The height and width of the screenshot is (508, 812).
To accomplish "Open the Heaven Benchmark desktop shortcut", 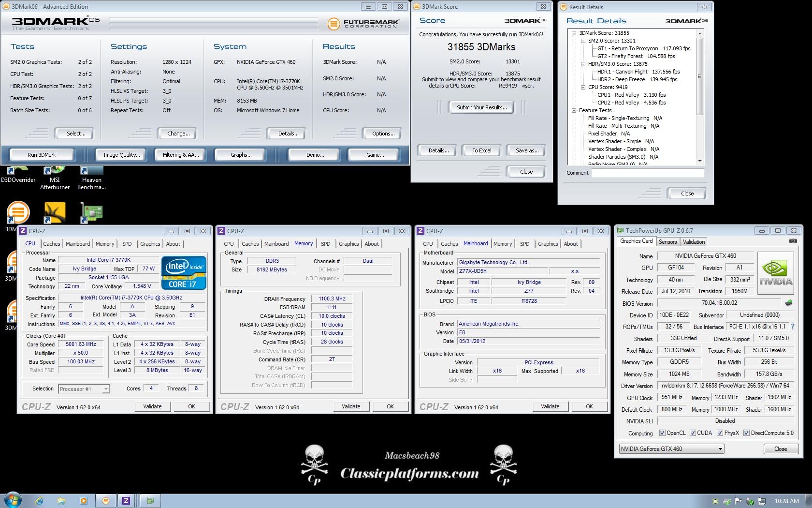I will click(x=91, y=178).
